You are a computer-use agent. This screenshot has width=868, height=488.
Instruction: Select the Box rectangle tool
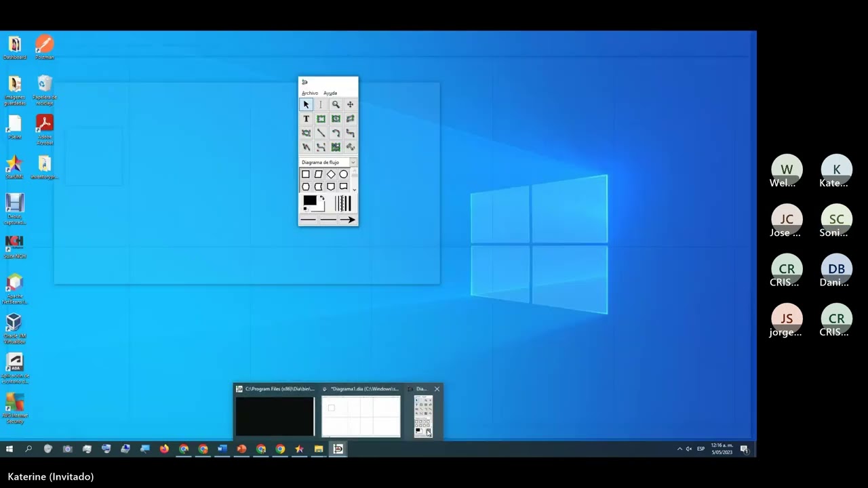tap(321, 119)
